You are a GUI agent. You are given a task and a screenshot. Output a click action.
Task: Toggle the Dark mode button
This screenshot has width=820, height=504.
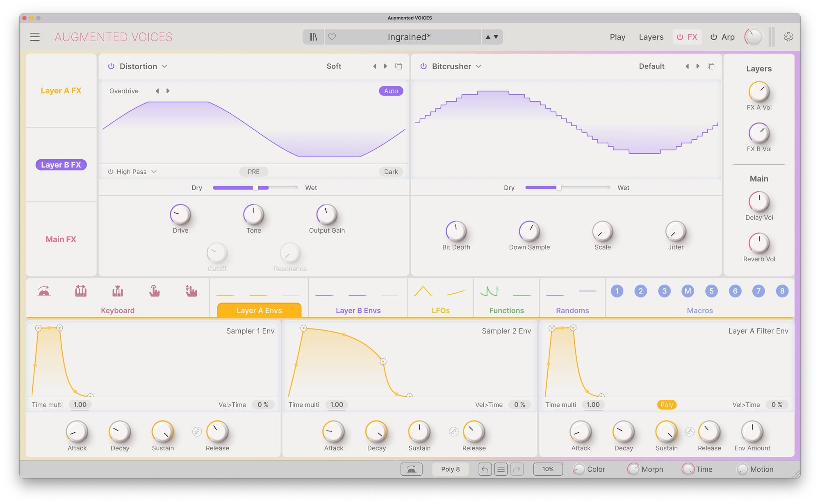click(x=391, y=172)
